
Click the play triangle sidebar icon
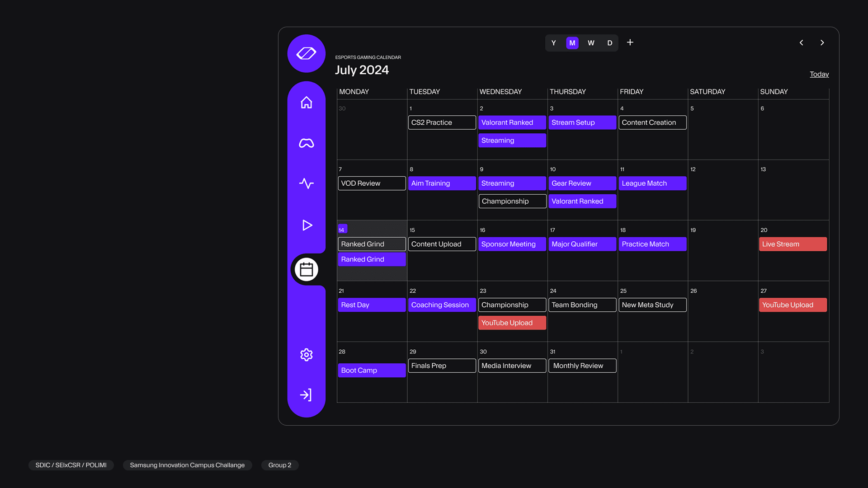[307, 225]
